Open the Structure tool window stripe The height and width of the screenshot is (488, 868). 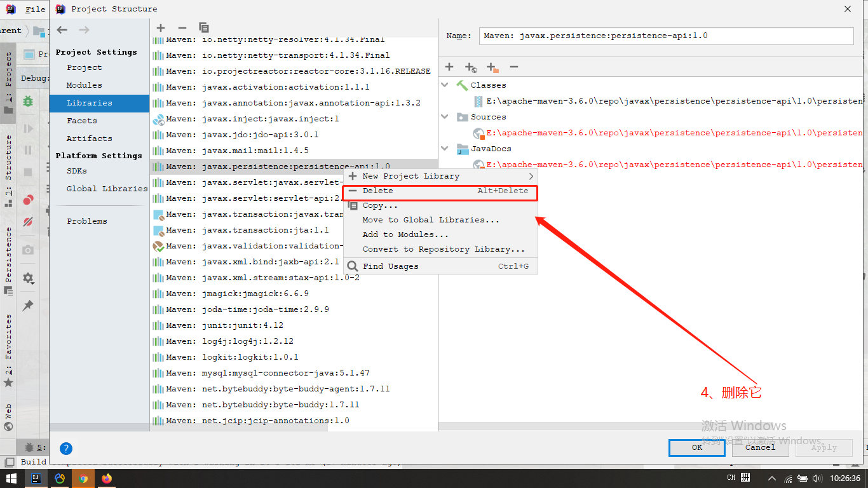(x=8, y=170)
